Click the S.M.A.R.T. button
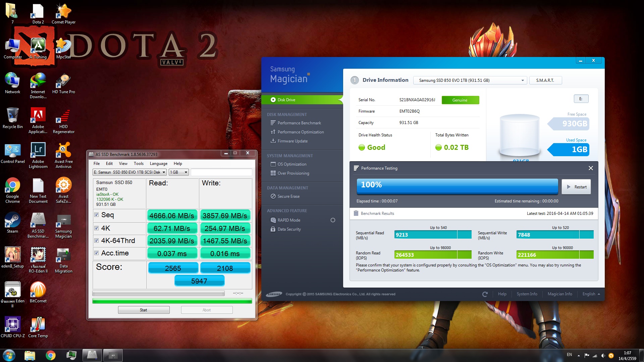 [x=545, y=80]
